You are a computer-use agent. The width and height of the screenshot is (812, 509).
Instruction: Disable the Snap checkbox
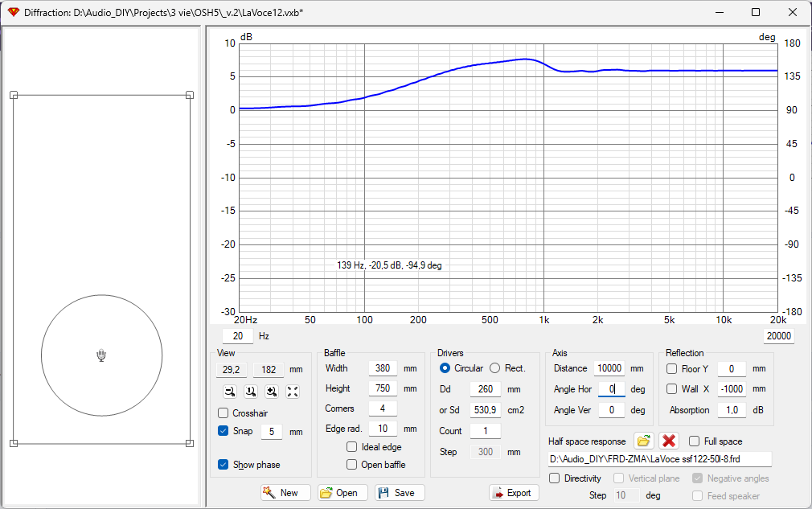pos(224,431)
